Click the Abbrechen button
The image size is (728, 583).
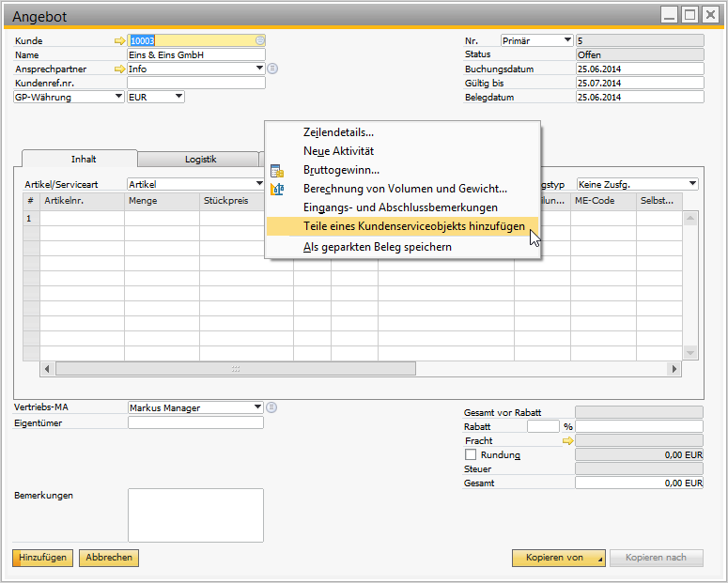pos(108,558)
